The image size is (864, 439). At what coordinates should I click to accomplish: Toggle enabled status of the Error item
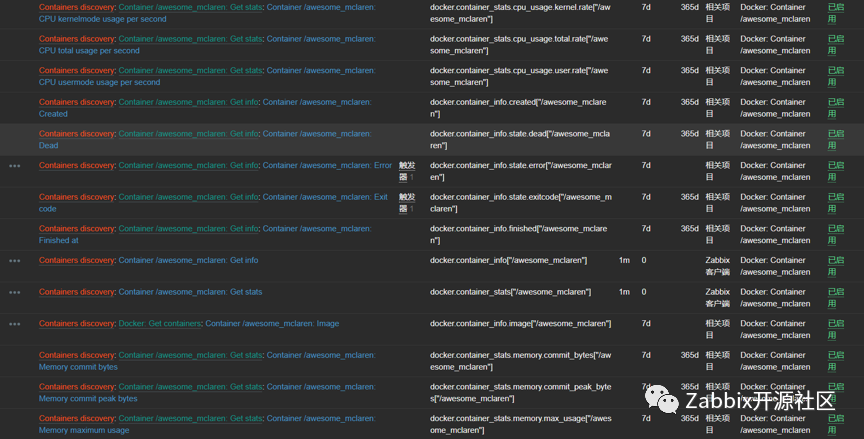pyautogui.click(x=836, y=171)
